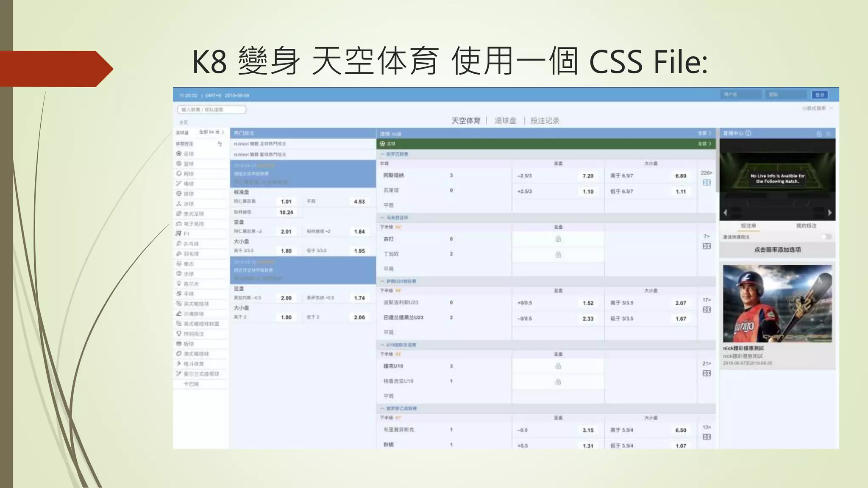The width and height of the screenshot is (868, 488).
Task: Click the info icon beside 直播中心
Action: pos(748,133)
